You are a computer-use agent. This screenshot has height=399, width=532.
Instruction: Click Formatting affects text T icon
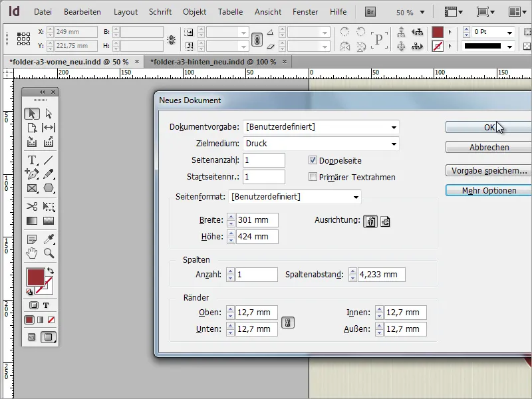[x=46, y=305]
